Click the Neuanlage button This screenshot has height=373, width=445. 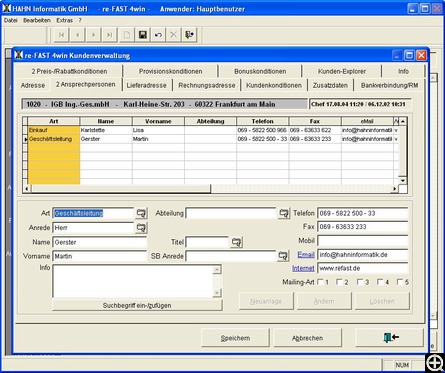point(266,301)
